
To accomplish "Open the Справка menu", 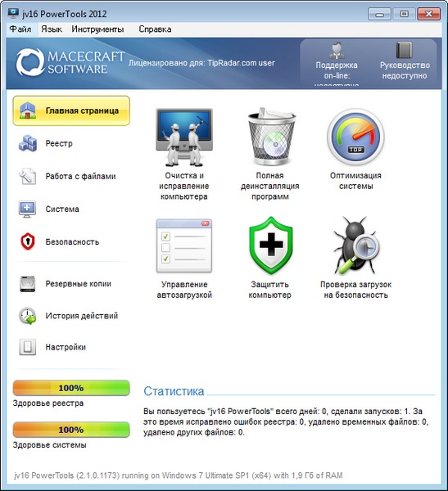I will coord(155,29).
